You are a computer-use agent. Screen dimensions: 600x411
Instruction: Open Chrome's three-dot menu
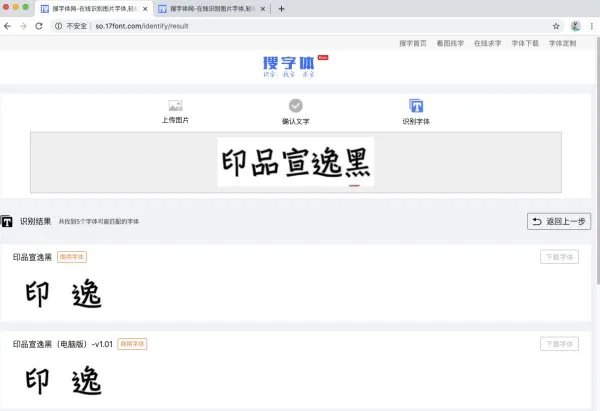pyautogui.click(x=592, y=26)
